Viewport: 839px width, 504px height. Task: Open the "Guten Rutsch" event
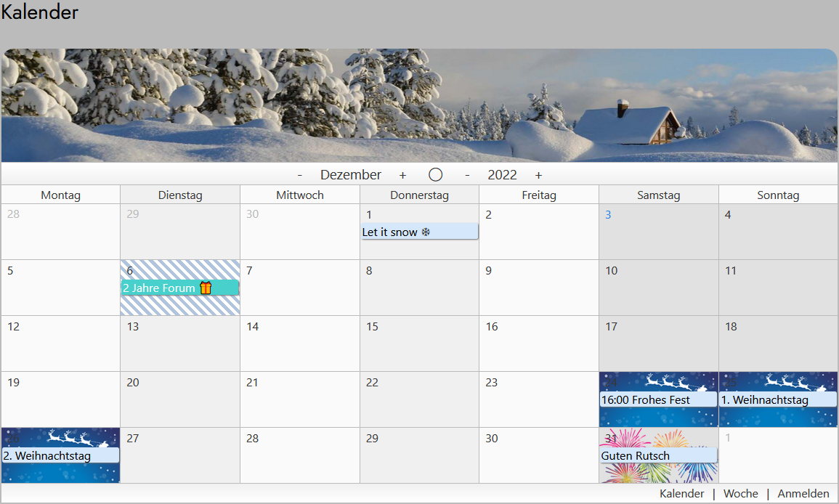[658, 456]
